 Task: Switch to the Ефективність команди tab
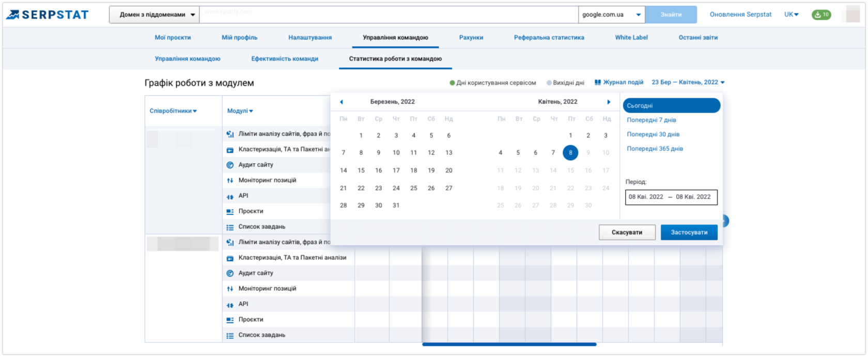click(x=285, y=59)
